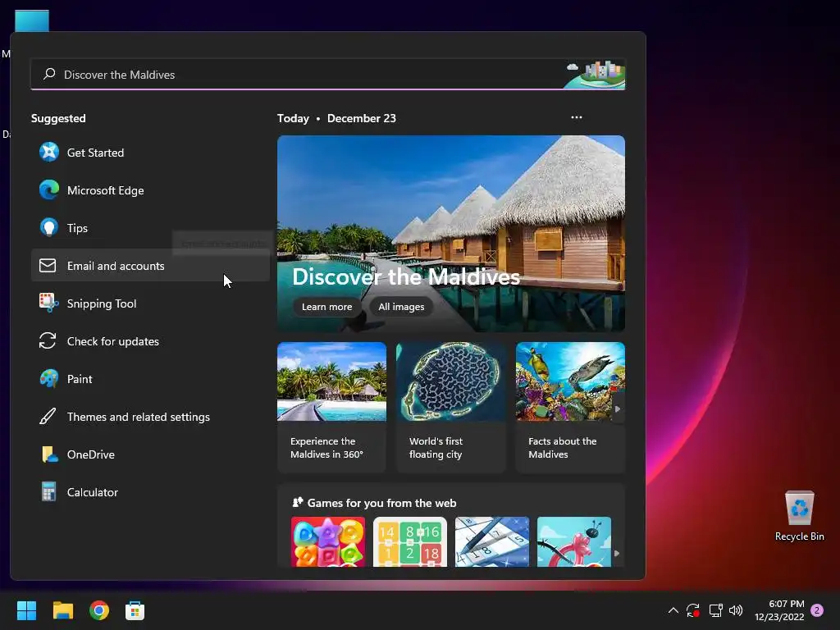Open Facts about the Maldives card
This screenshot has width=840, height=630.
570,407
